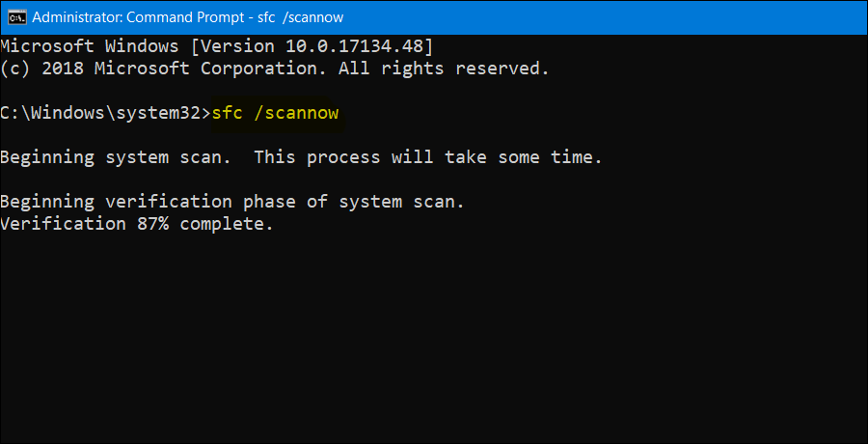Click the word 'complete.' on progress line
868x444 pixels.
tap(227, 224)
